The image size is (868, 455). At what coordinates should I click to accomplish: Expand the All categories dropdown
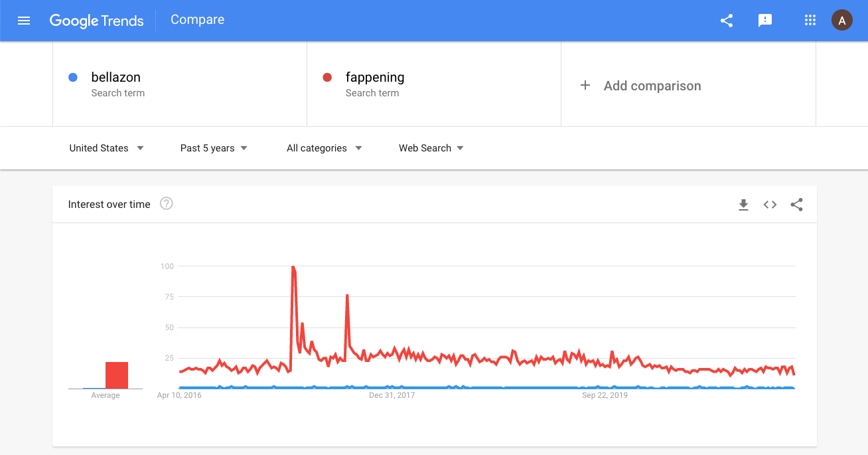324,148
